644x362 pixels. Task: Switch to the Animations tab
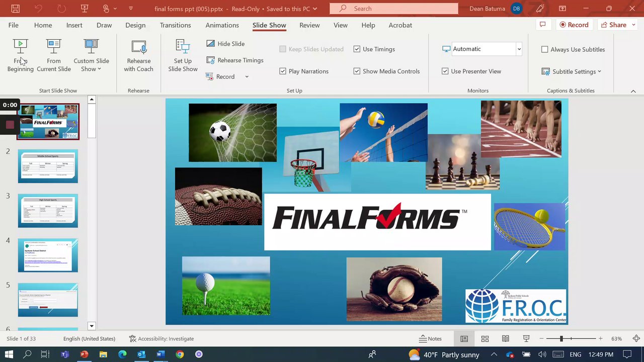pos(222,25)
